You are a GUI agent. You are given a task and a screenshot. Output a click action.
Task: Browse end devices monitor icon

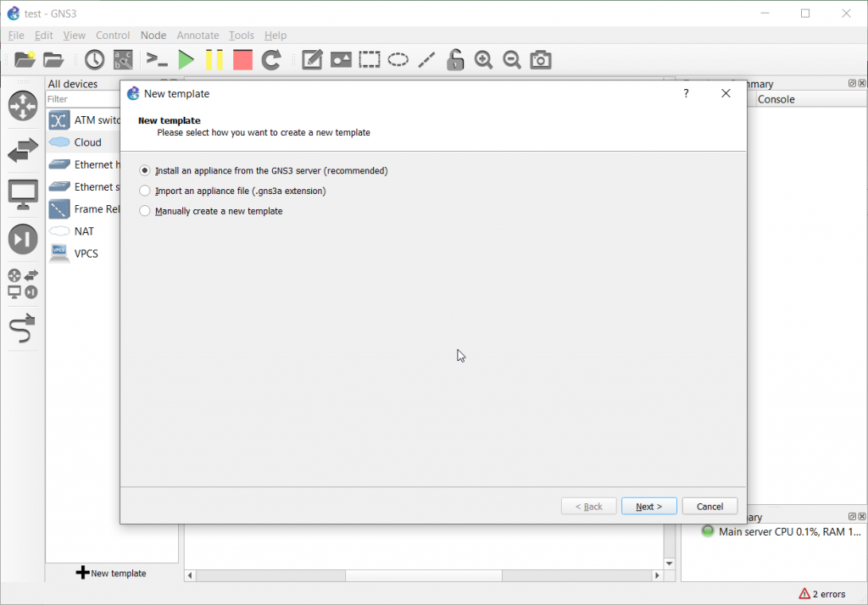click(x=23, y=194)
